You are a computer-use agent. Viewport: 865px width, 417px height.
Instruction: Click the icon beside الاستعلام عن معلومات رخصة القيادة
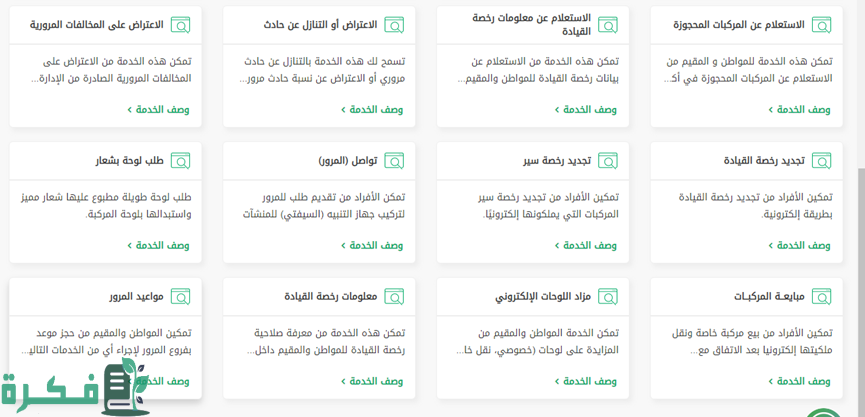point(608,25)
